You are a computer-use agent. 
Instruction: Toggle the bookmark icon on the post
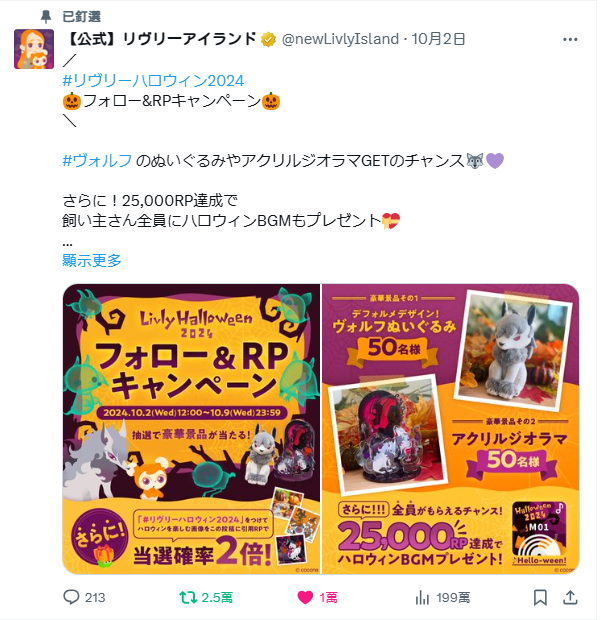coord(540,597)
